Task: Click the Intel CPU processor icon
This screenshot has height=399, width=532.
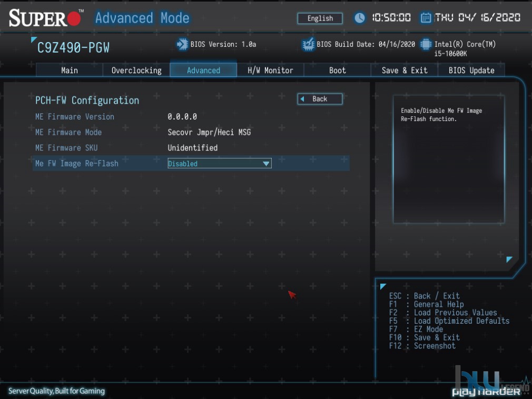Action: (426, 44)
